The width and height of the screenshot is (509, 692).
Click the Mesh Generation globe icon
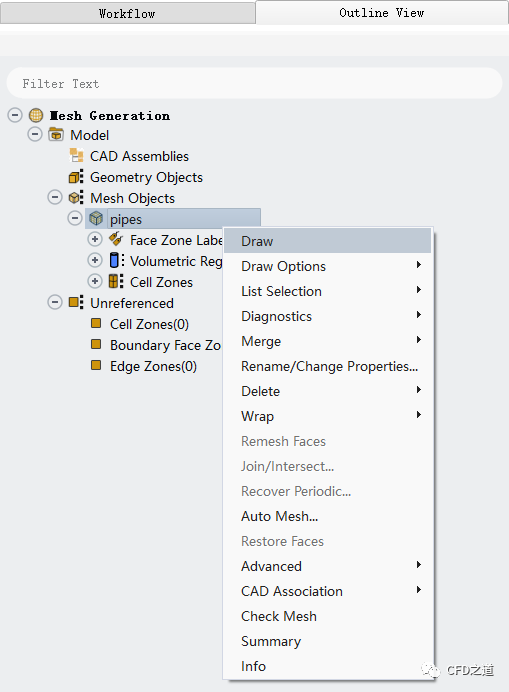36,115
